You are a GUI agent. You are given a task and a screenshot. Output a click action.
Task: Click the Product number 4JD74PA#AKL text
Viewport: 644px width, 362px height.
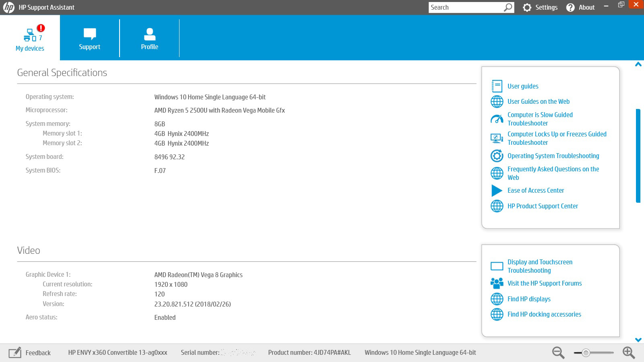310,352
